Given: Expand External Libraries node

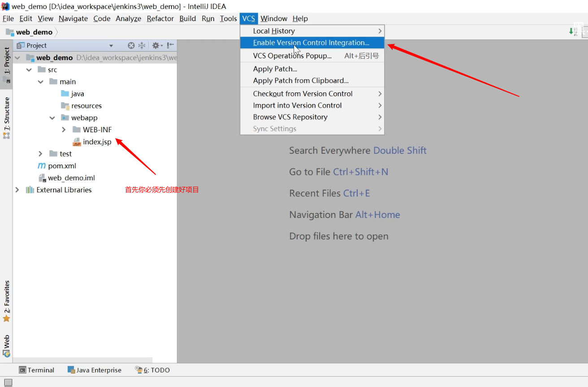Looking at the screenshot, I should pyautogui.click(x=17, y=190).
